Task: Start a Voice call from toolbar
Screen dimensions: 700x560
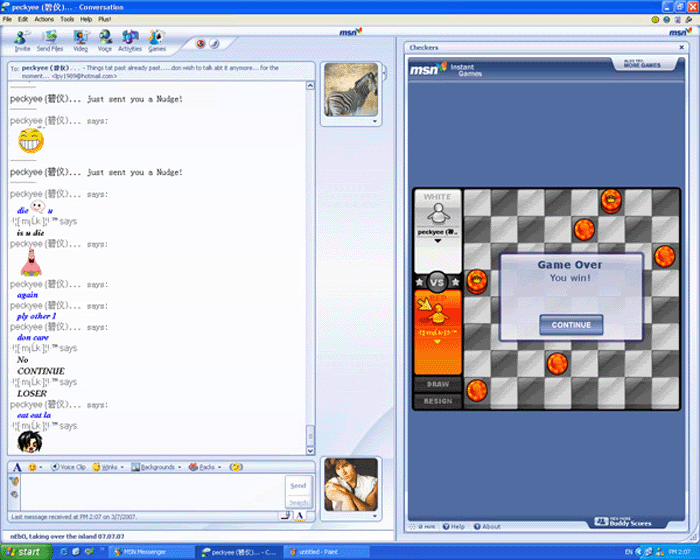Action: [105, 41]
